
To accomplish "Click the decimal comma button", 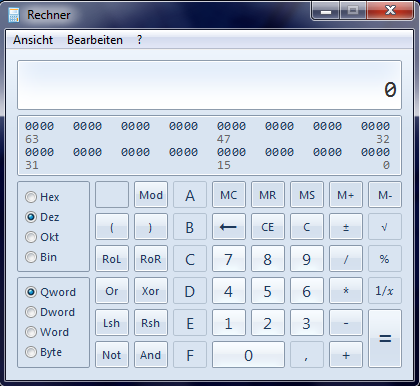I will coord(307,355).
